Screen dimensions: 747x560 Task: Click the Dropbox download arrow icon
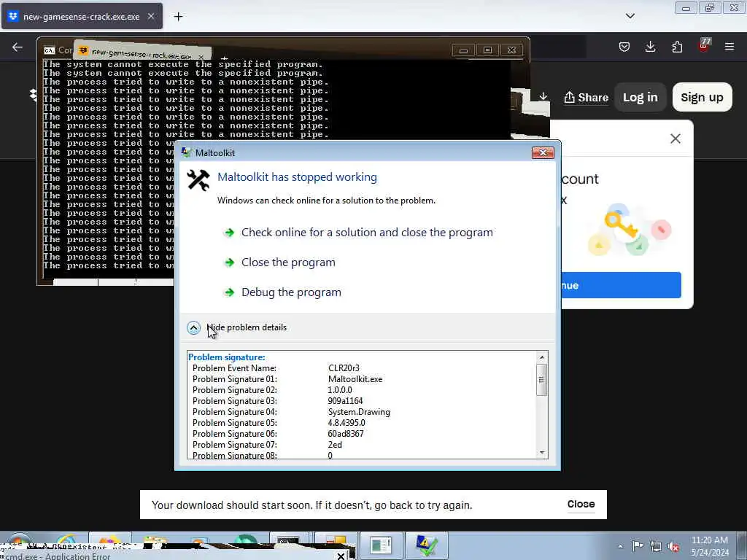[543, 97]
